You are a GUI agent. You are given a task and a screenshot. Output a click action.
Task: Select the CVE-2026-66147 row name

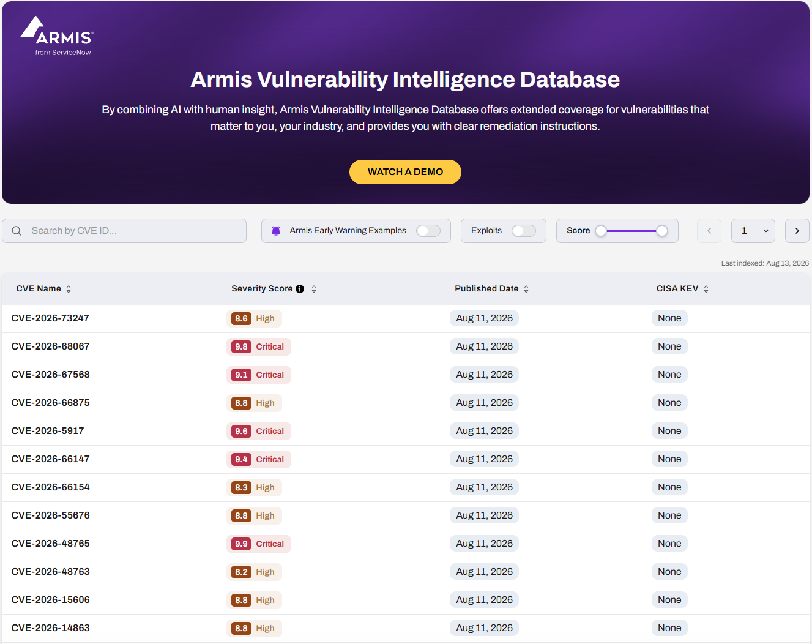click(x=50, y=459)
